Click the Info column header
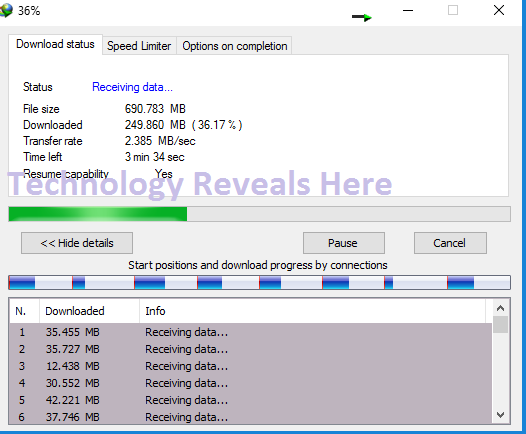 312,311
